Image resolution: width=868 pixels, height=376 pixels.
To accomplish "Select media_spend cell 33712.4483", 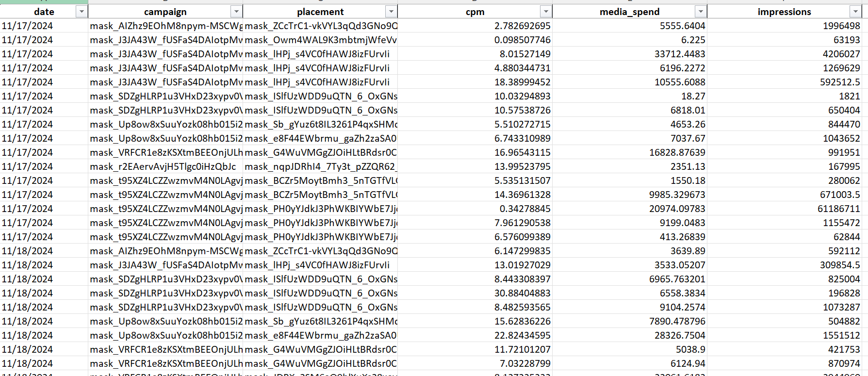I will click(630, 54).
